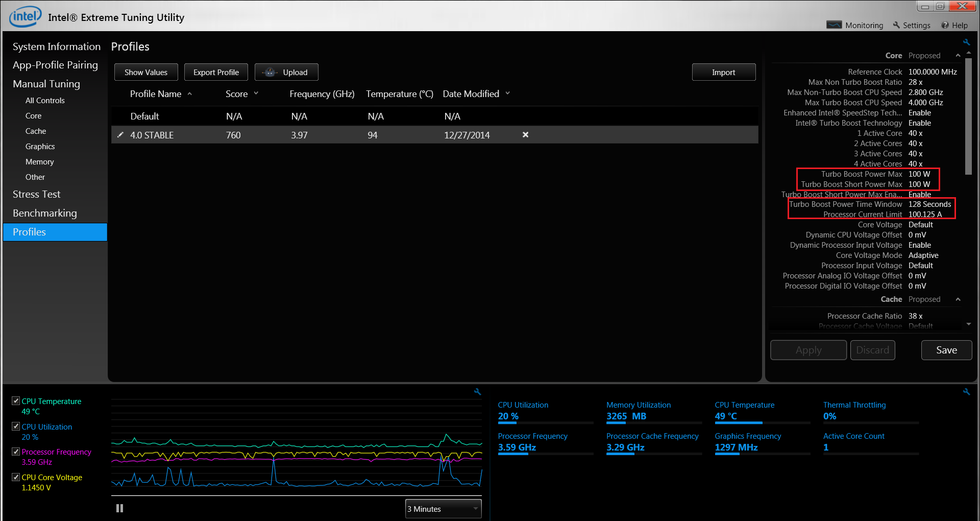980x521 pixels.
Task: Click Processor Cache Ratio 38 x value
Action: coord(915,316)
